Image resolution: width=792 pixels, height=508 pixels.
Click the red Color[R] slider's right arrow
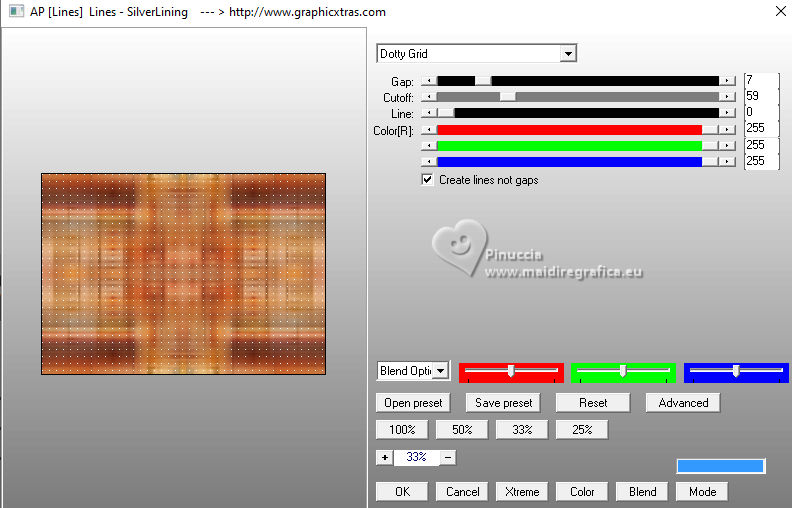click(x=727, y=130)
